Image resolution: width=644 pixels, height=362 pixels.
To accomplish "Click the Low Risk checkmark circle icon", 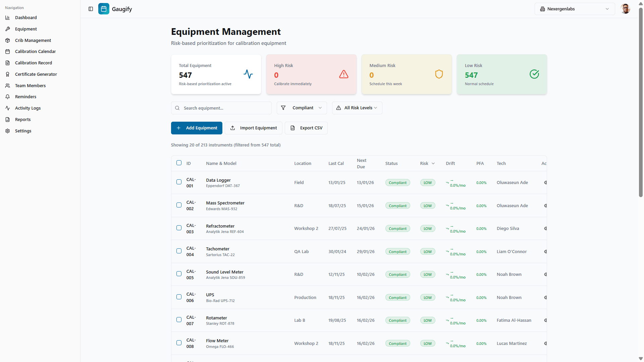I will [534, 74].
